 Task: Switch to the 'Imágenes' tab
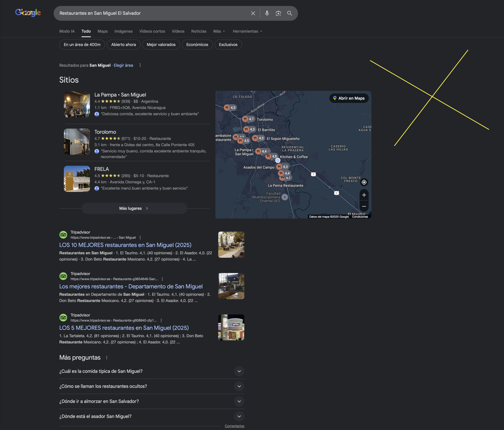(124, 31)
